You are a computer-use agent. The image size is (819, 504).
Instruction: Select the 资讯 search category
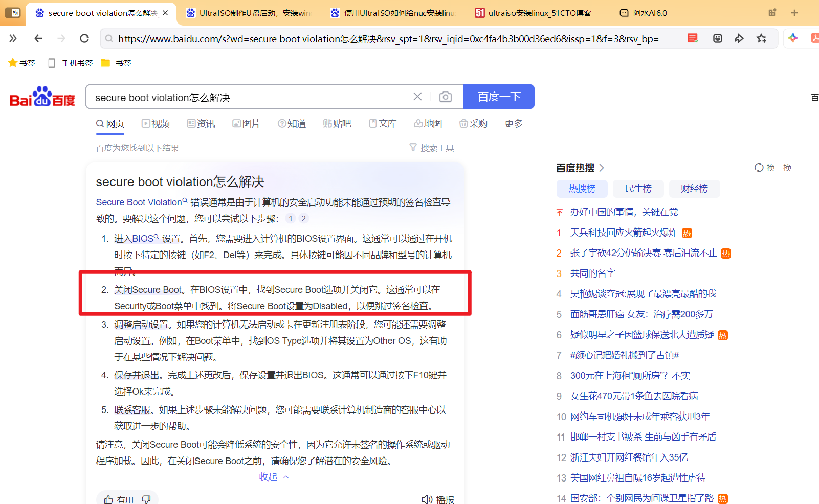pyautogui.click(x=201, y=124)
